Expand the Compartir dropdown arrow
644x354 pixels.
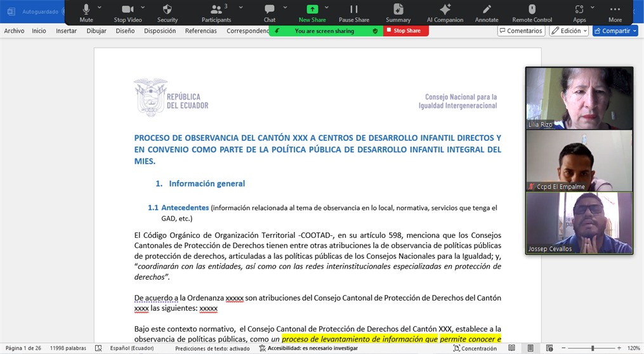tap(634, 31)
